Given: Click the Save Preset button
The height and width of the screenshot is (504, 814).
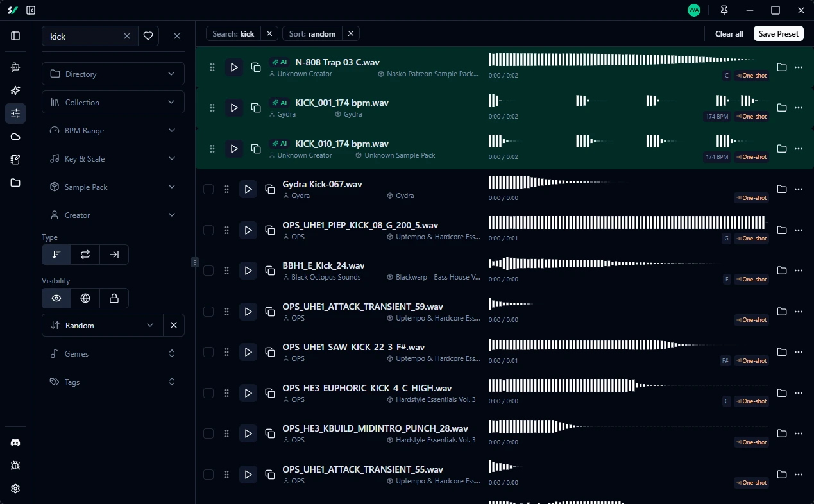Looking at the screenshot, I should click(x=778, y=33).
